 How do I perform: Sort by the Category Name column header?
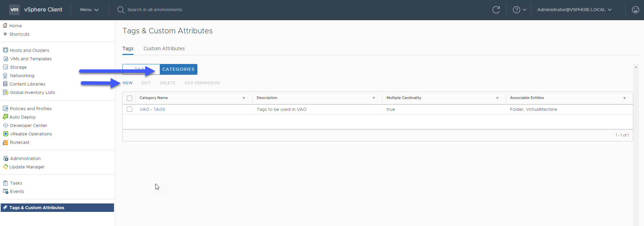tap(154, 98)
